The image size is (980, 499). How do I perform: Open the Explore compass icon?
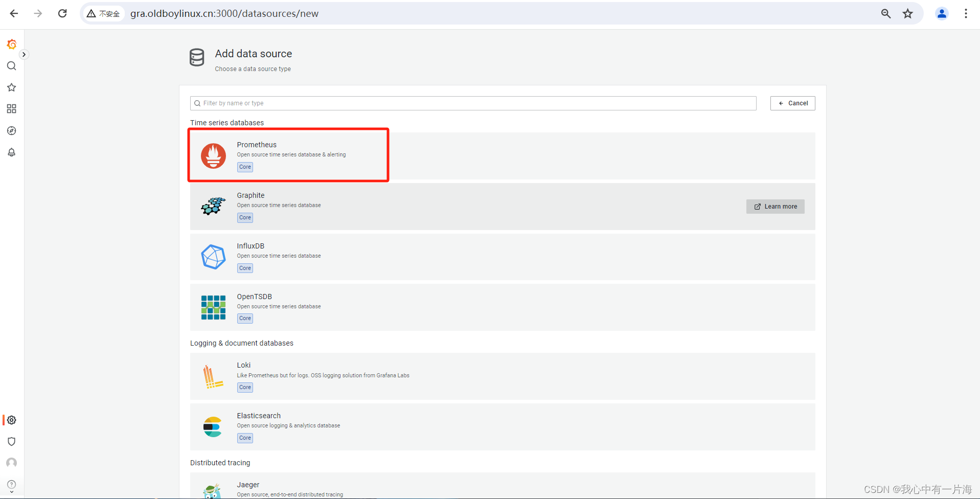pyautogui.click(x=12, y=131)
